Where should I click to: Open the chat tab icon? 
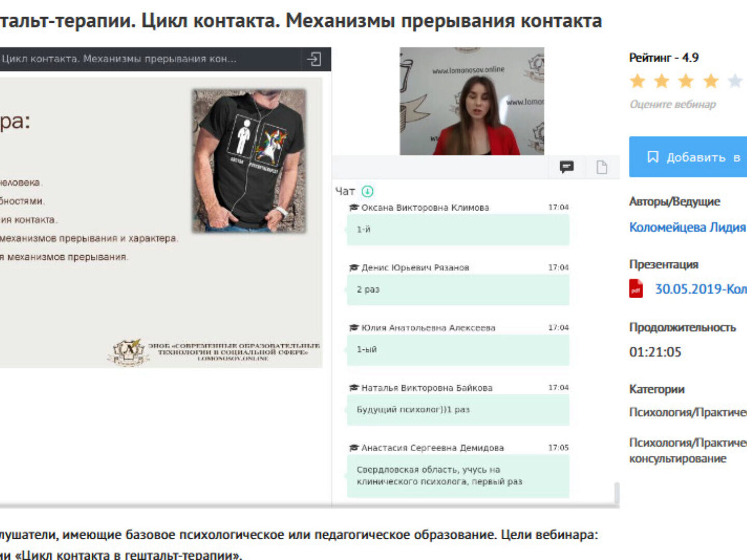pyautogui.click(x=566, y=167)
